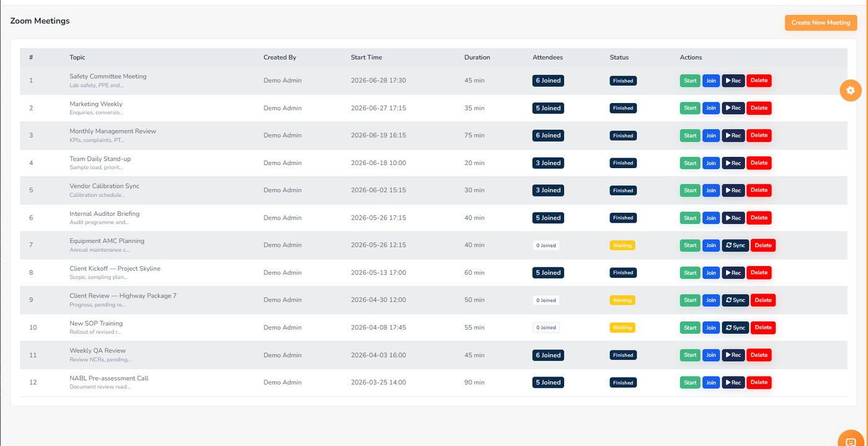Join the Weekly QA Review meeting

pyautogui.click(x=711, y=355)
